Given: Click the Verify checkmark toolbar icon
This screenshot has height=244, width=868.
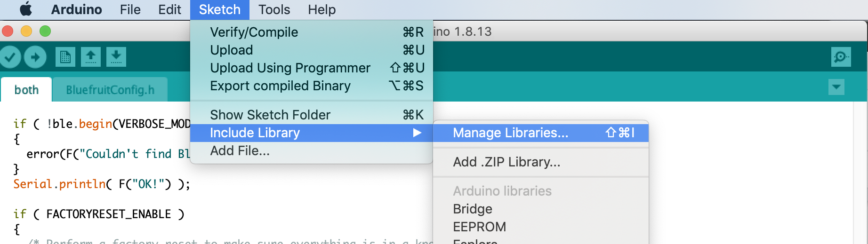Looking at the screenshot, I should 9,57.
